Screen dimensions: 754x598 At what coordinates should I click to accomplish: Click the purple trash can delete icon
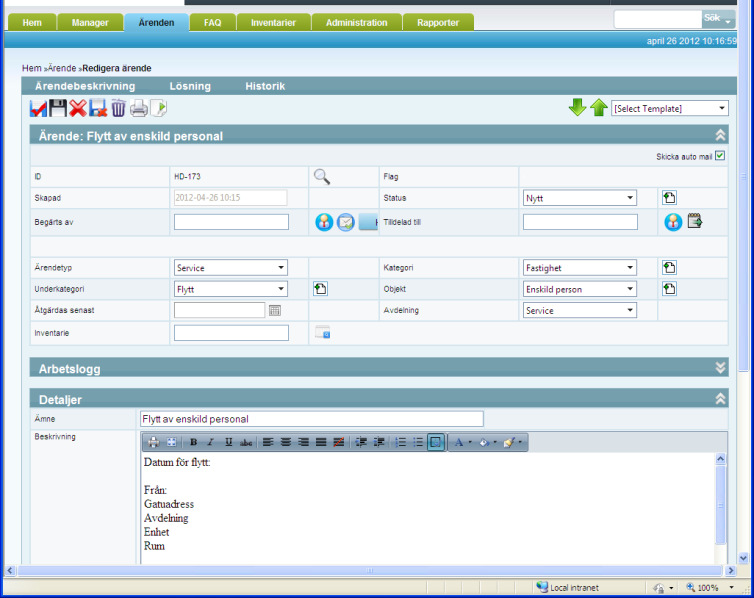pyautogui.click(x=118, y=108)
